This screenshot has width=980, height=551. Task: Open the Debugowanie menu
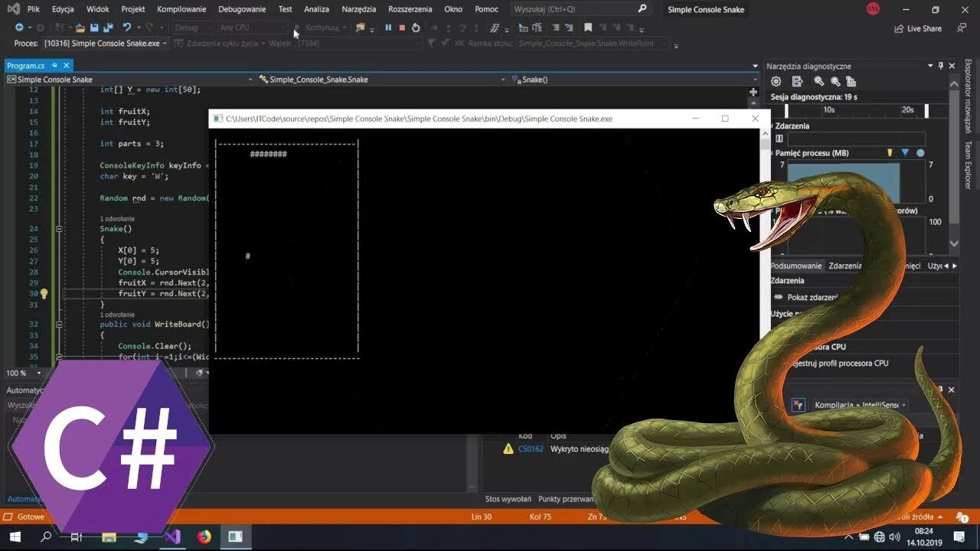tap(242, 9)
